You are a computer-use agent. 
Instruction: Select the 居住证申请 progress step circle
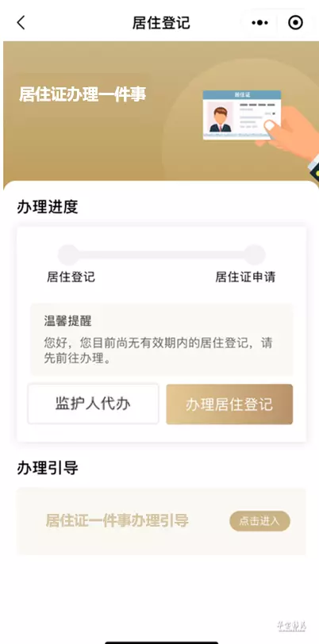click(255, 255)
